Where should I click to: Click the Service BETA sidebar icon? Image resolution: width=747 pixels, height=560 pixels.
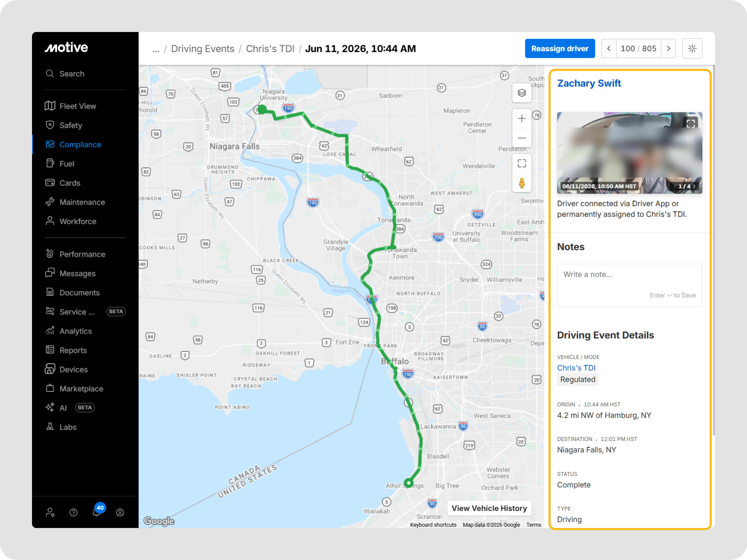50,311
